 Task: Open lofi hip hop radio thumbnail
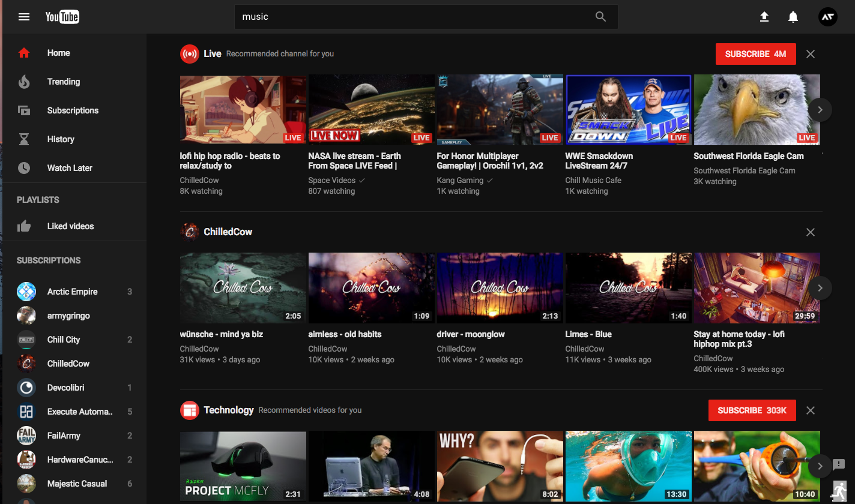coord(243,110)
